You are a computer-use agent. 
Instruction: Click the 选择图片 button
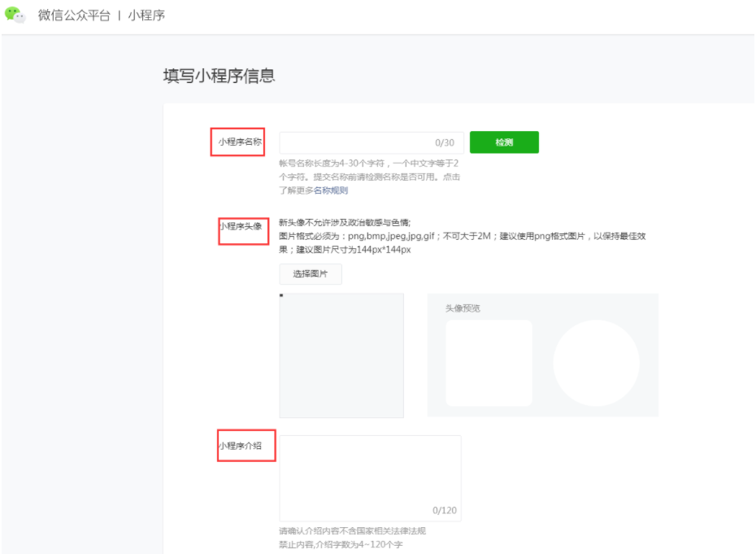tap(311, 273)
